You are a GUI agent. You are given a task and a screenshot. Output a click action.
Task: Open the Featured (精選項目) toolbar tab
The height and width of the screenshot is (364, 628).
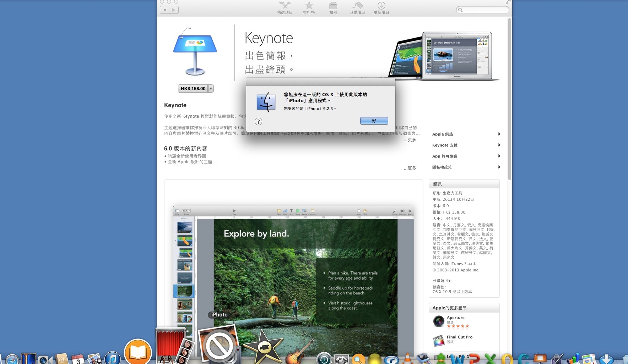285,8
